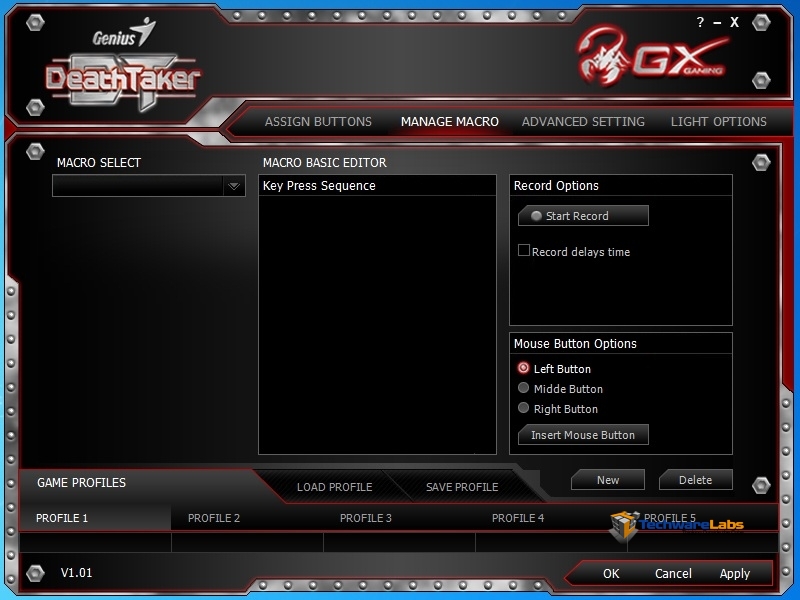The width and height of the screenshot is (800, 600).
Task: Open the Light Options tab
Action: tap(718, 121)
